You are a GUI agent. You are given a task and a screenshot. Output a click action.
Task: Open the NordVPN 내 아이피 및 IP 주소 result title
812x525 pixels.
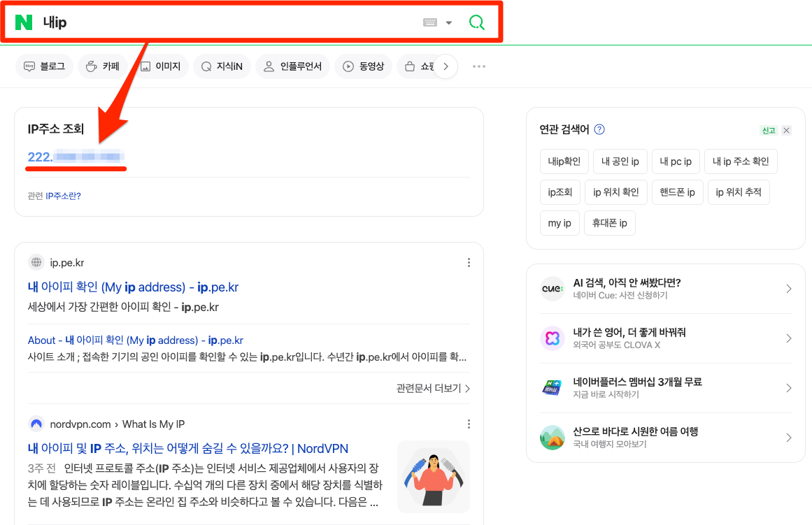[x=188, y=448]
